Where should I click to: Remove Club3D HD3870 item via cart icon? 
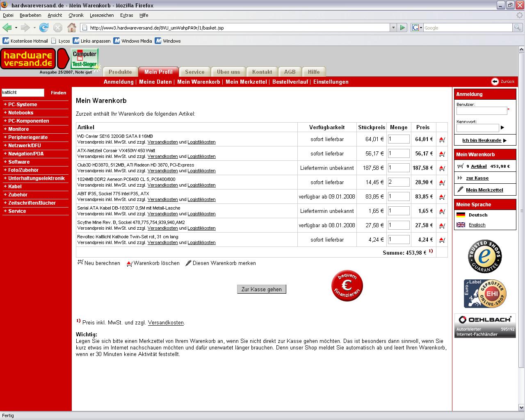442,168
